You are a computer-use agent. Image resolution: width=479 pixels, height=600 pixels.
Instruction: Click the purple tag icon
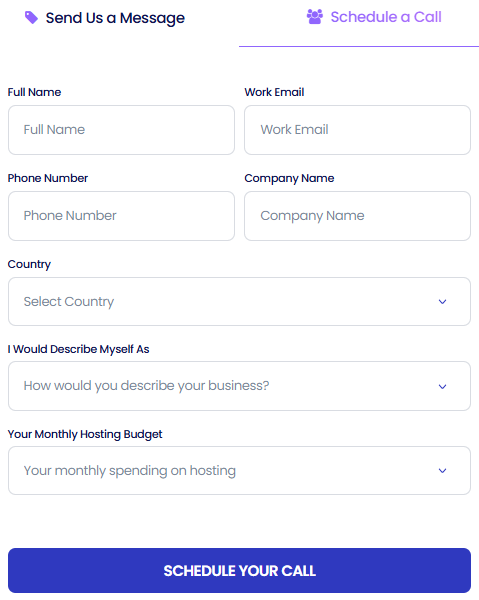[x=31, y=18]
